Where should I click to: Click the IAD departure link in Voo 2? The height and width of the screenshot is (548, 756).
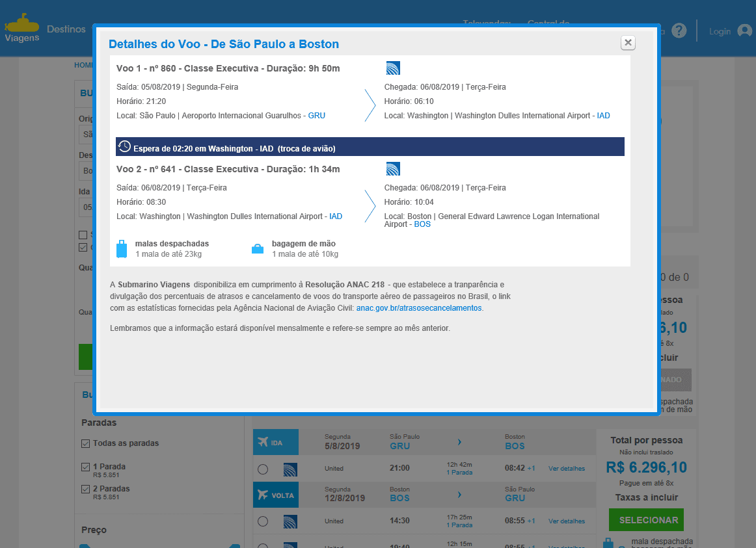336,216
